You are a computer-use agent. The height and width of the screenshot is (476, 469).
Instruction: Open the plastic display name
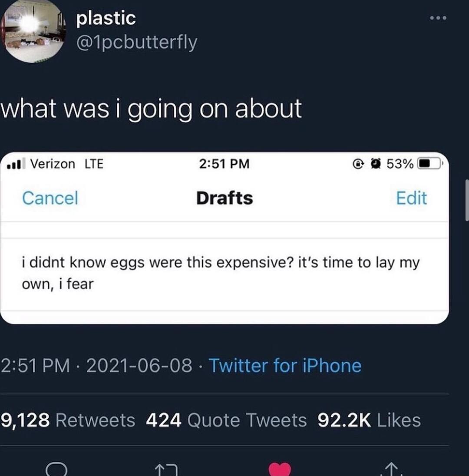[106, 18]
